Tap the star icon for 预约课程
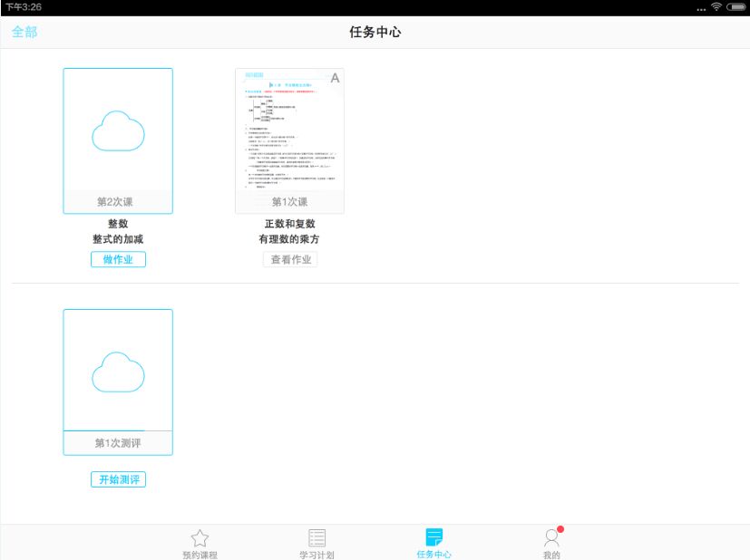750x560 pixels. pyautogui.click(x=200, y=538)
